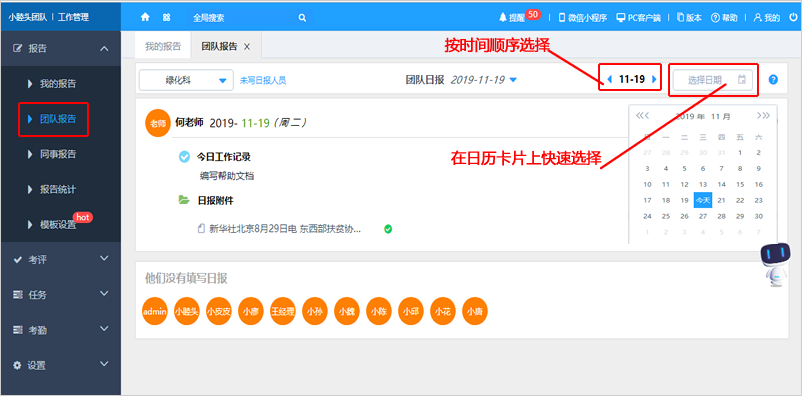Click the 小陈 avatar
The image size is (802, 396).
tap(379, 311)
